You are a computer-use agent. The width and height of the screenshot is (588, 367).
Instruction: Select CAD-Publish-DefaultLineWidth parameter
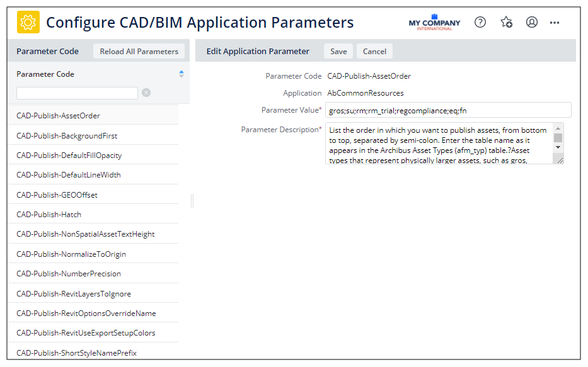pos(93,174)
